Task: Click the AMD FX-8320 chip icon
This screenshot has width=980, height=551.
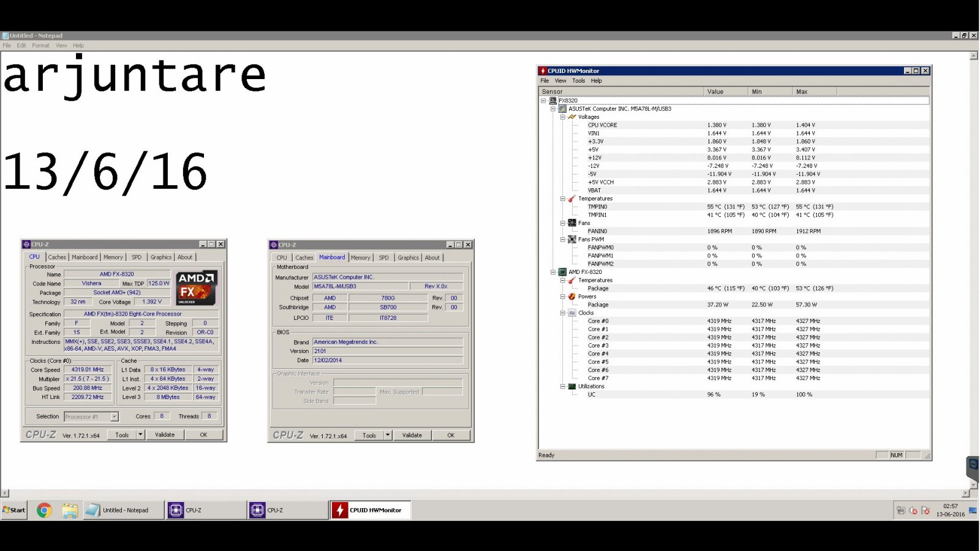Action: [x=562, y=272]
